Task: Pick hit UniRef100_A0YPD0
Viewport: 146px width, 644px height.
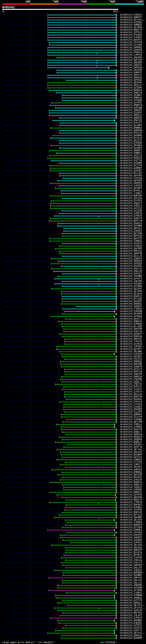Action: tap(131, 103)
